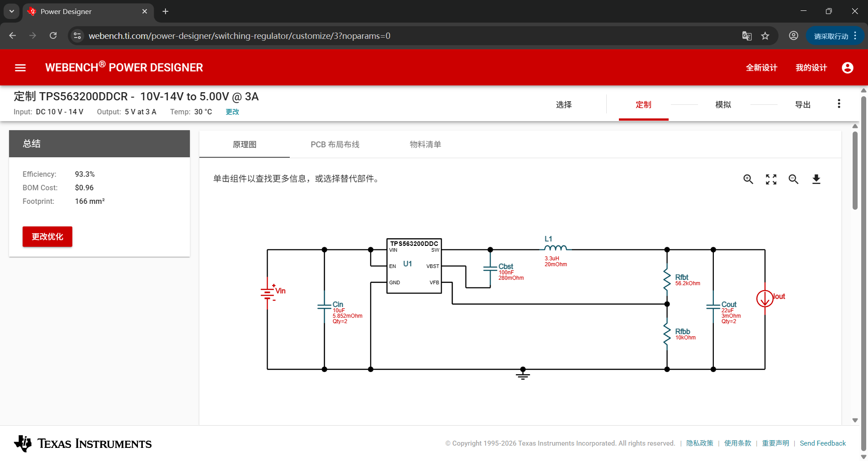Image resolution: width=868 pixels, height=461 pixels.
Task: Open the 隐私政策 privacy policy link
Action: 699,443
